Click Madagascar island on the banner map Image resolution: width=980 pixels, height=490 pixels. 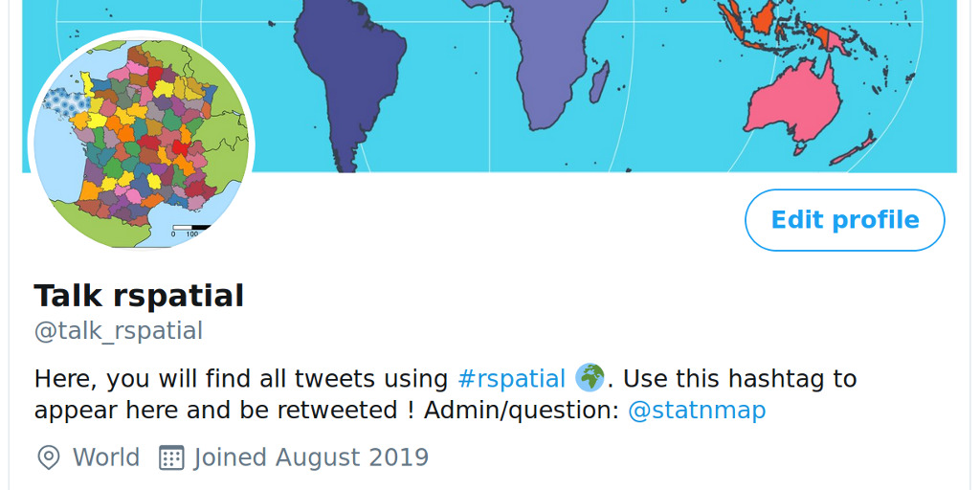(599, 83)
